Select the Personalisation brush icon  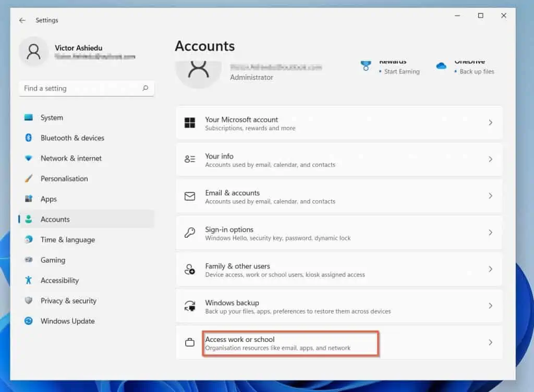tap(30, 178)
